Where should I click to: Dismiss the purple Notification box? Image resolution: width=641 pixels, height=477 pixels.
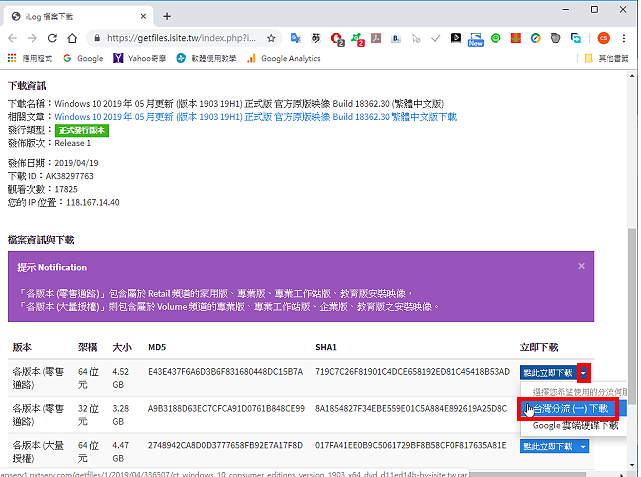tap(581, 266)
